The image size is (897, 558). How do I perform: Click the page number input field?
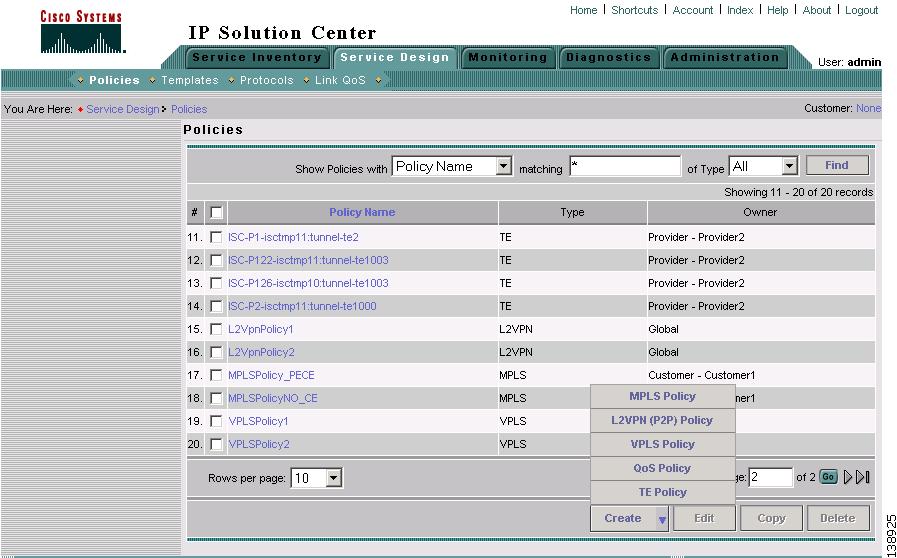pos(771,477)
